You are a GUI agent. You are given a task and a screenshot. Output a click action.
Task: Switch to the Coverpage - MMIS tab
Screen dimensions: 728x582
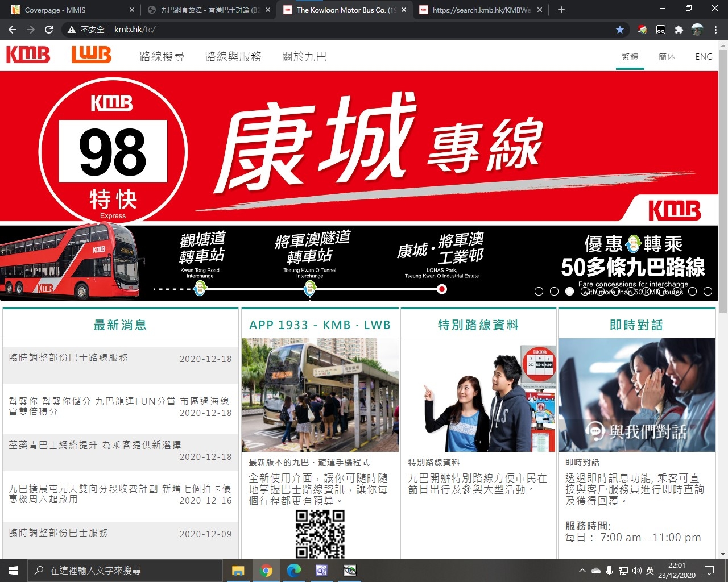[x=72, y=10]
